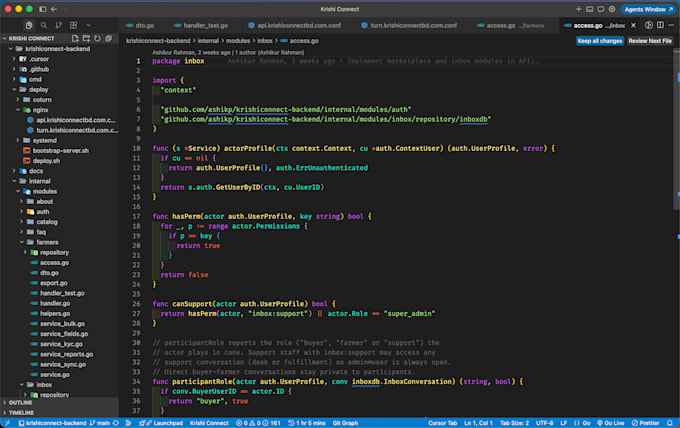Open Git Graph from the status bar
This screenshot has height=428, width=680.
point(345,423)
